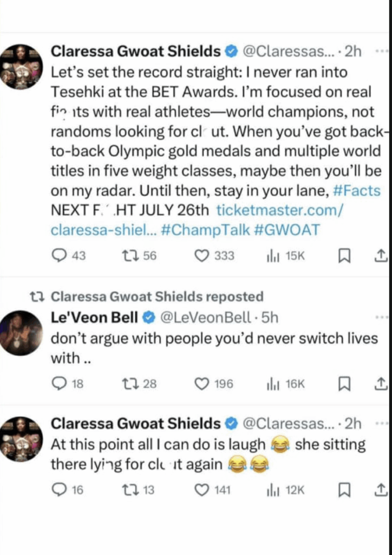The width and height of the screenshot is (392, 555).
Task: Open the #Facts hashtag
Action: tap(357, 191)
